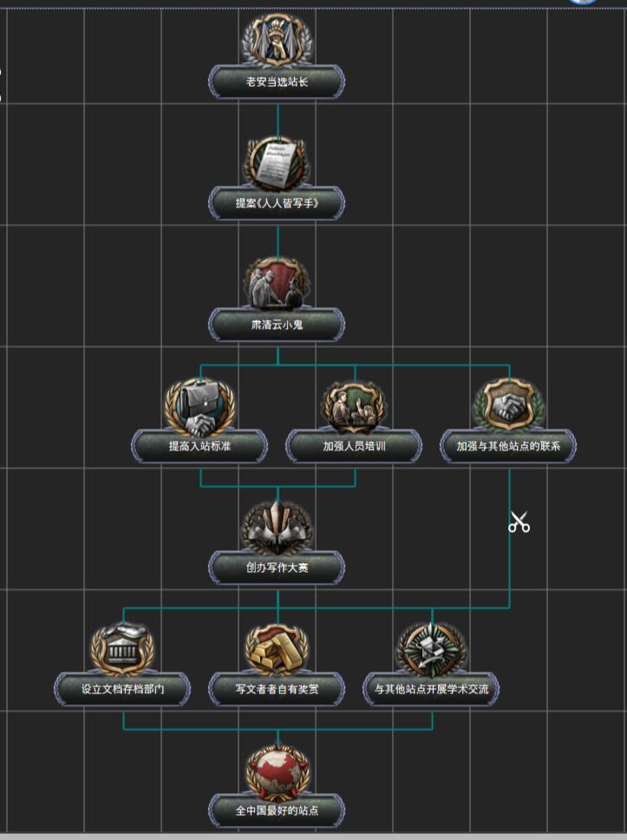The width and height of the screenshot is (627, 840).
Task: Choose the 老安当选站长 focus label
Action: click(x=278, y=83)
